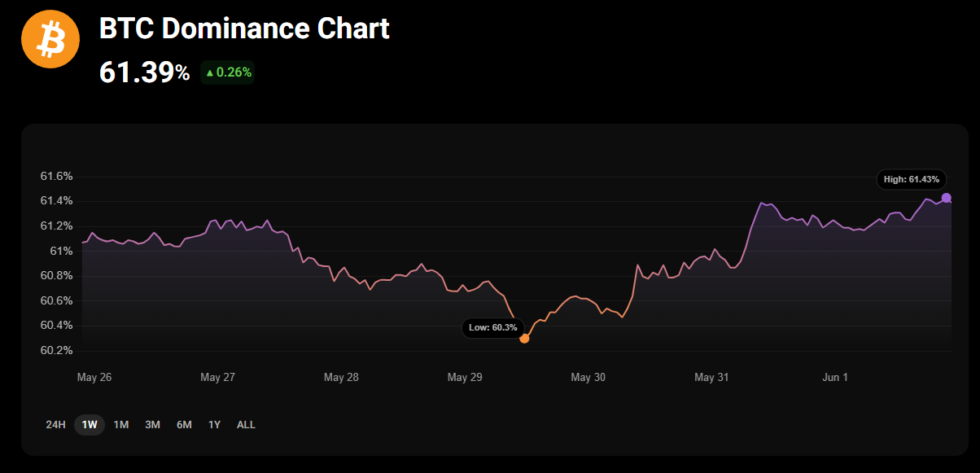Click the 61.39% dominance value
This screenshot has height=473, width=980.
144,72
